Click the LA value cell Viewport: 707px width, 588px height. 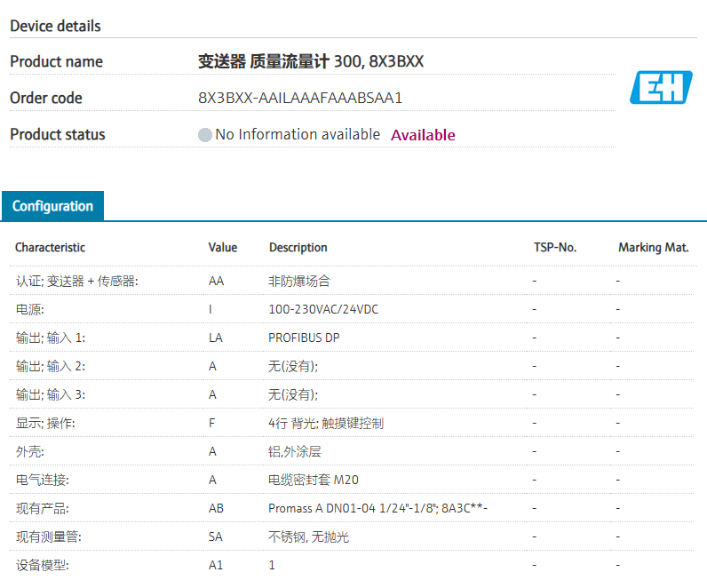(x=216, y=338)
